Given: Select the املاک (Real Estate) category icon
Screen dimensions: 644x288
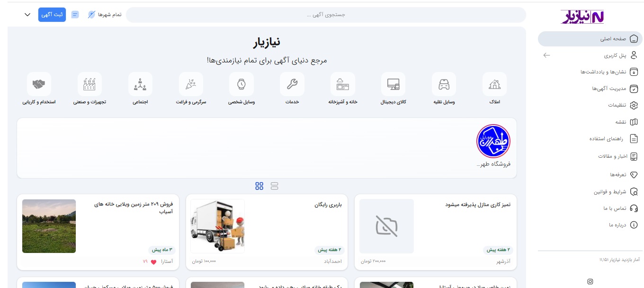Looking at the screenshot, I should pyautogui.click(x=494, y=84).
